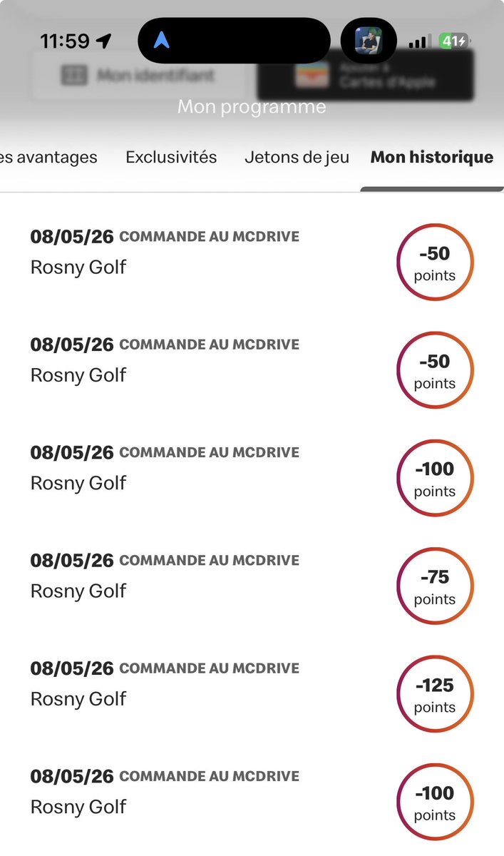Tap the last -100 points circle badge

point(435,801)
